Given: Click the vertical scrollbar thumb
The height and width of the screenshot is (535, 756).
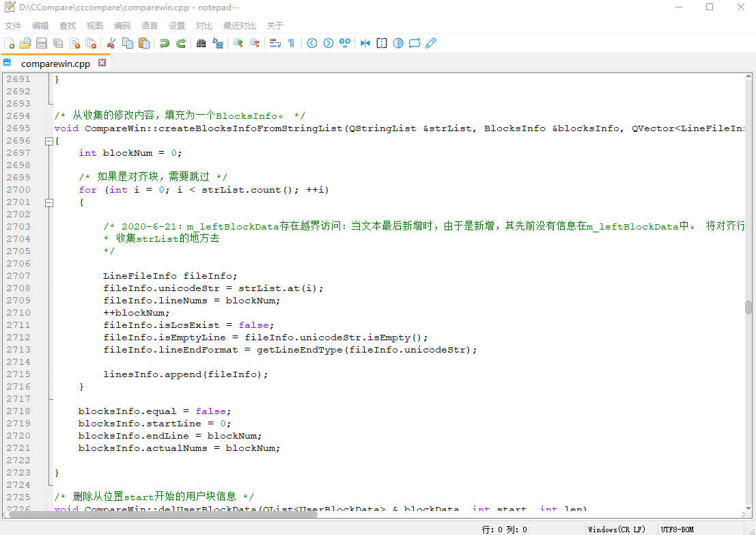Looking at the screenshot, I should 748,307.
